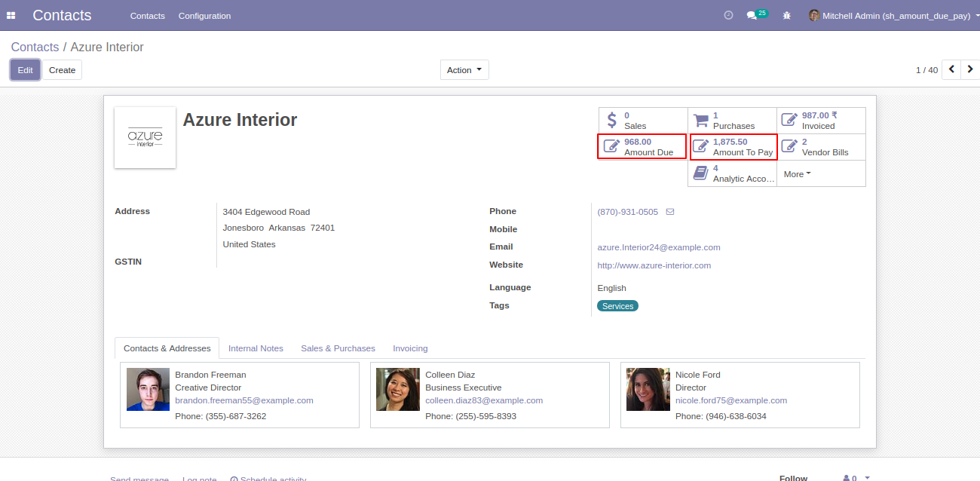
Task: Click the Analytic Acco… label
Action: click(744, 179)
